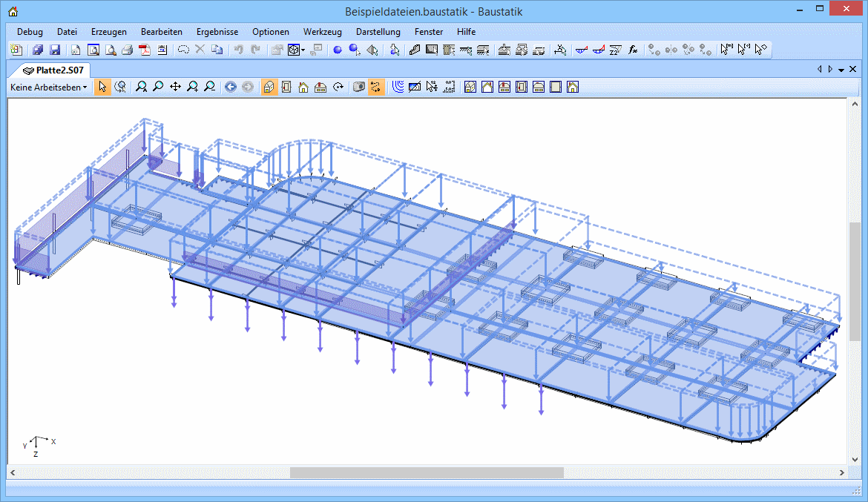Close the Platte2.S07 document with X
This screenshot has height=502, width=868.
point(853,69)
